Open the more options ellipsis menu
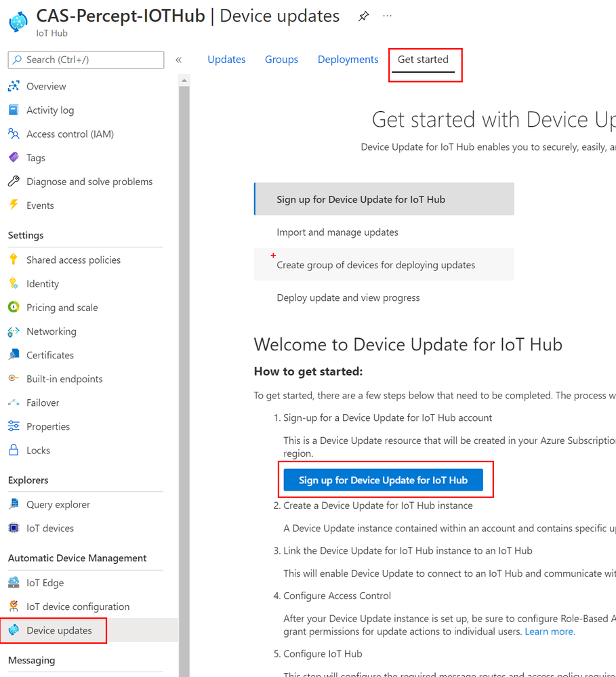Image resolution: width=616 pixels, height=677 pixels. [x=387, y=16]
